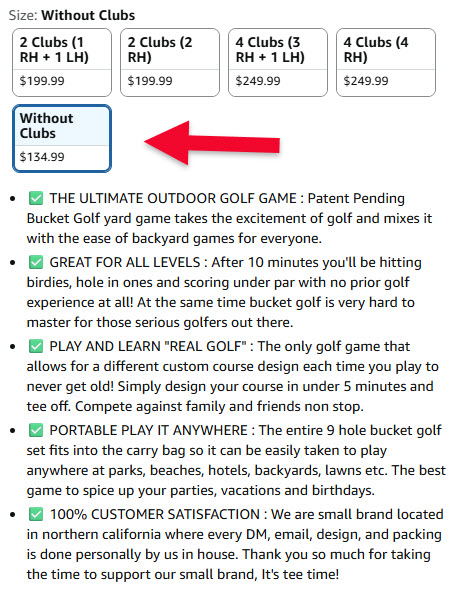Click the green checkmark beside 100% CUSTOMER SATISFACTION

tap(36, 514)
